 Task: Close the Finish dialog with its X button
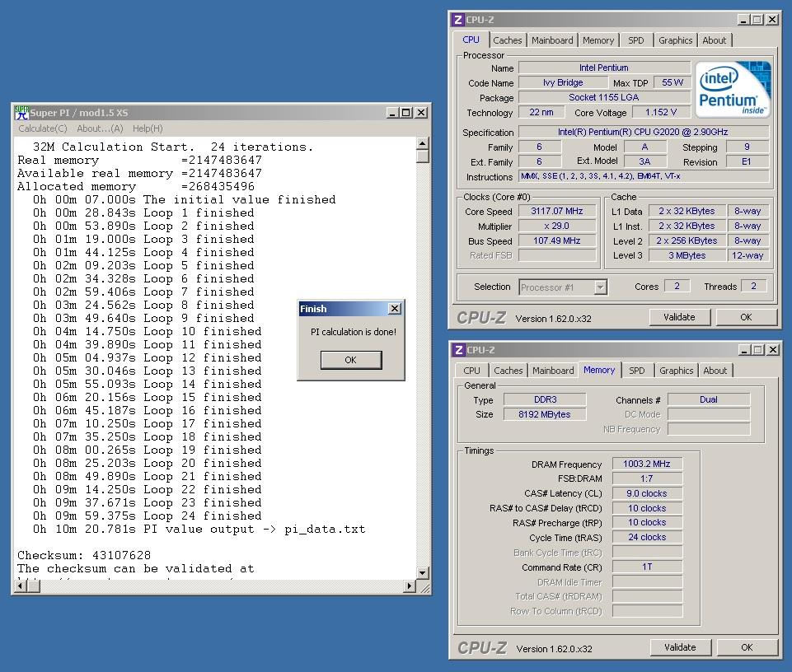point(395,309)
